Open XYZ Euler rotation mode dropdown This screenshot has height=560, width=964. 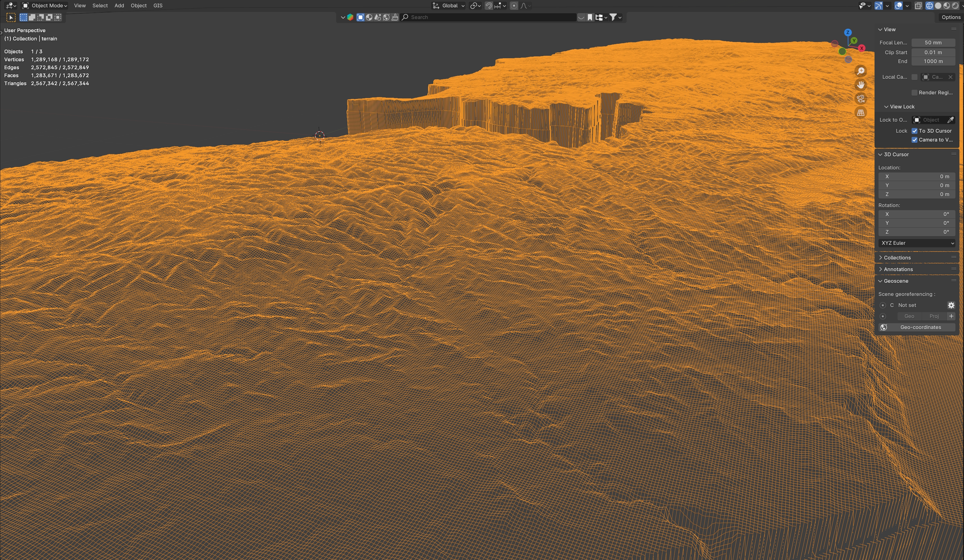tap(917, 243)
